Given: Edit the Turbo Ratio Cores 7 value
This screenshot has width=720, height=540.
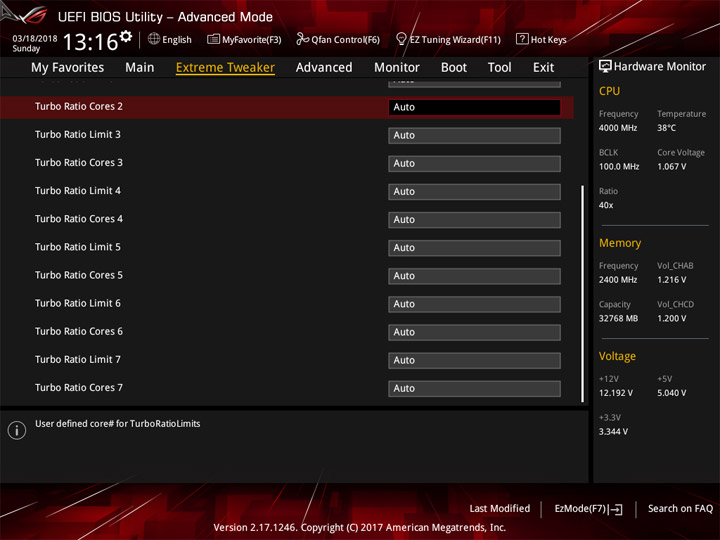Looking at the screenshot, I should 474,388.
